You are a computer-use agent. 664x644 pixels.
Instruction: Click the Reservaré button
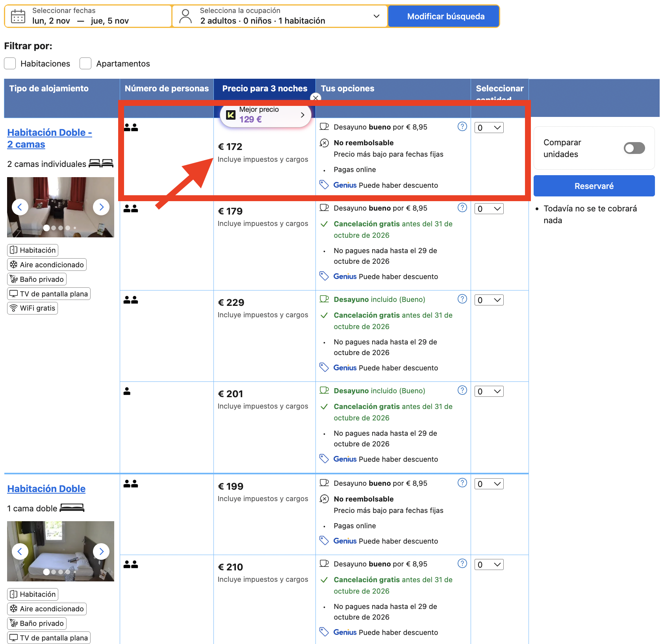click(594, 186)
